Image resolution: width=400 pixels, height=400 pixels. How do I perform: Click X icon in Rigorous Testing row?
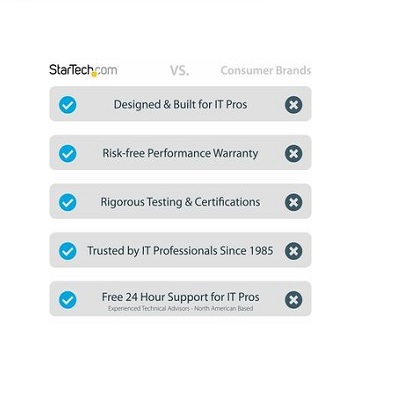[x=294, y=202]
